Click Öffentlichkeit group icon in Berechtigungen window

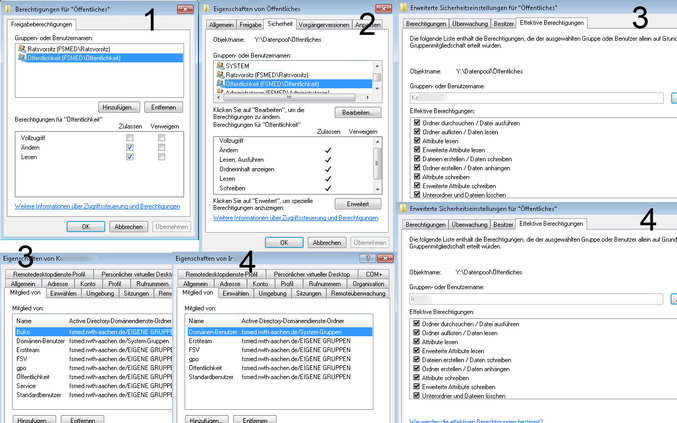(22, 58)
